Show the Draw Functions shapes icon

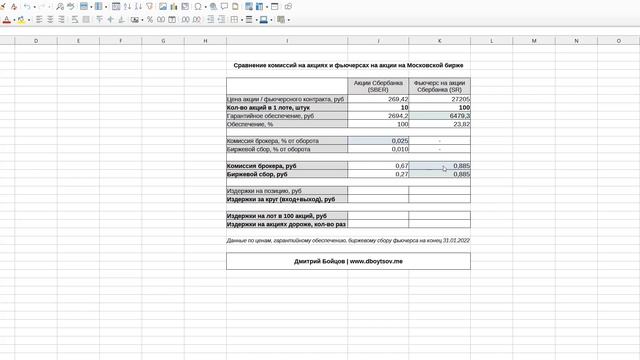pyautogui.click(x=288, y=7)
